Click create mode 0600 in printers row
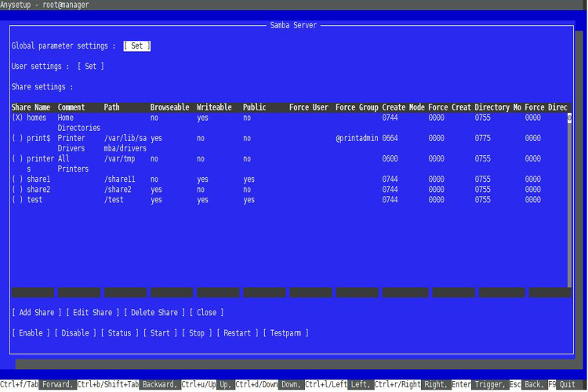Screen dimensions: 588x392 pos(390,158)
